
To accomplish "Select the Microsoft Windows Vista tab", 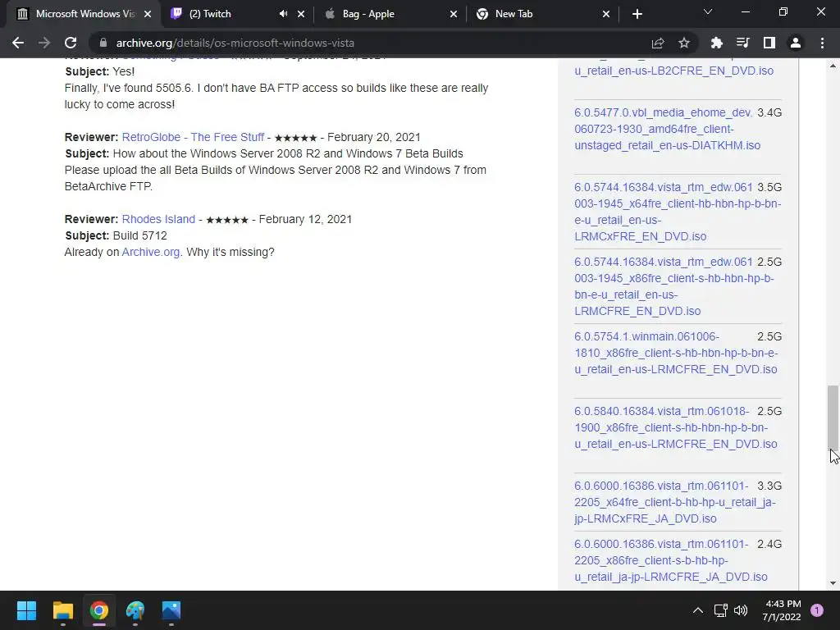I will tap(85, 14).
